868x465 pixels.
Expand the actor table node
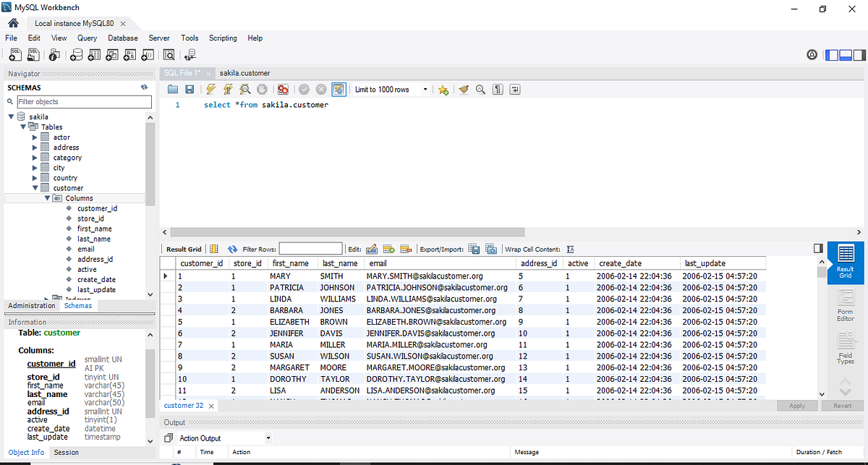(35, 137)
